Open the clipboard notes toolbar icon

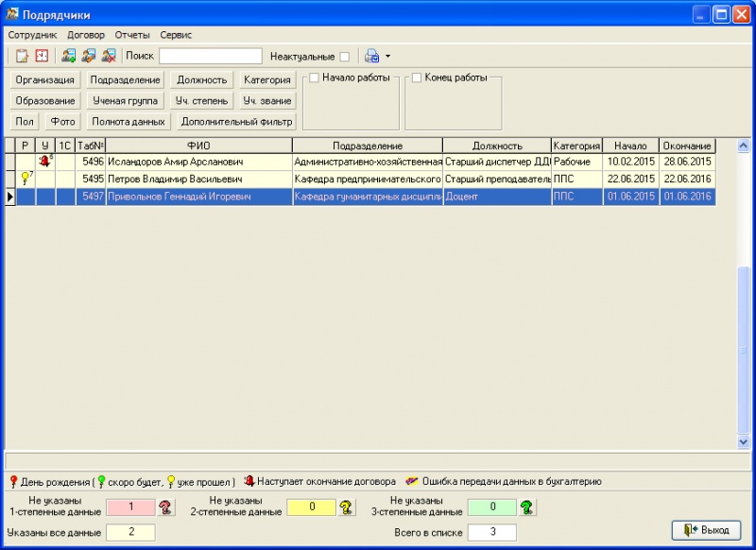22,56
